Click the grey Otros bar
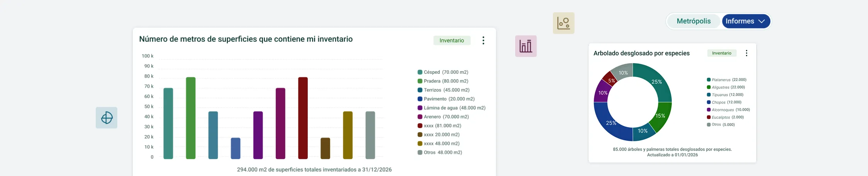This screenshot has width=868, height=176. (x=370, y=135)
